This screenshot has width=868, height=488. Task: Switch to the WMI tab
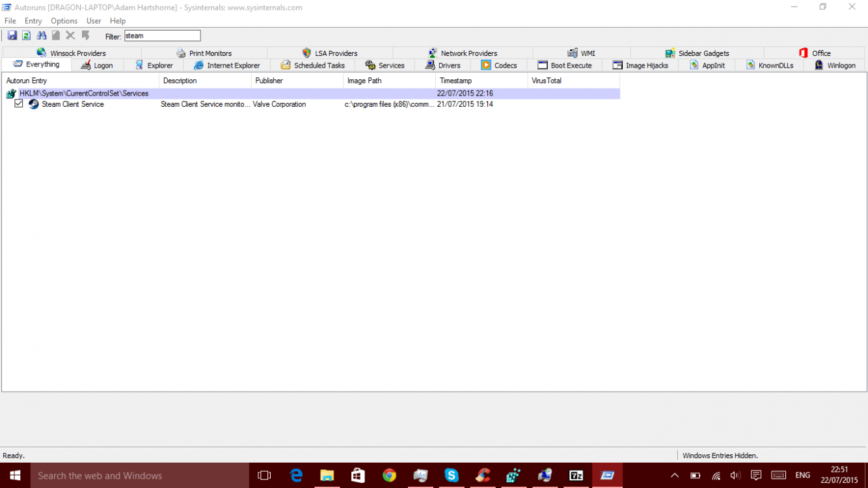[x=581, y=53]
